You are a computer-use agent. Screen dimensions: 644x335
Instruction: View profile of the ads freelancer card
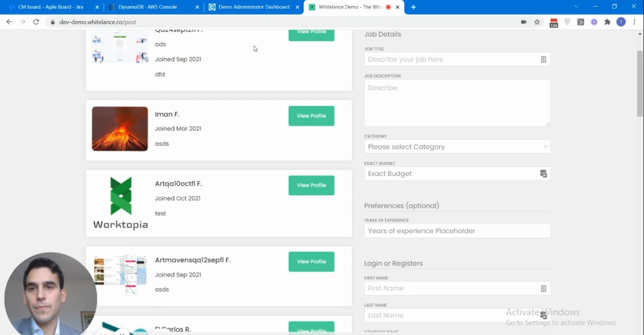[x=311, y=35]
